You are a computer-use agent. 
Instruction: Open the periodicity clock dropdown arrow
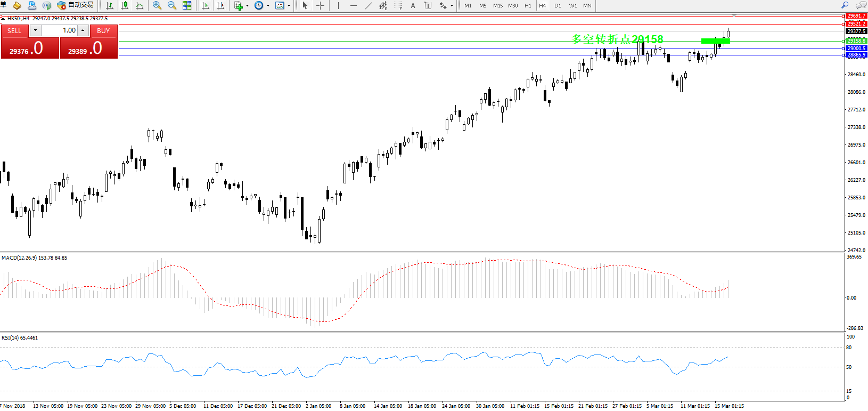[268, 5]
